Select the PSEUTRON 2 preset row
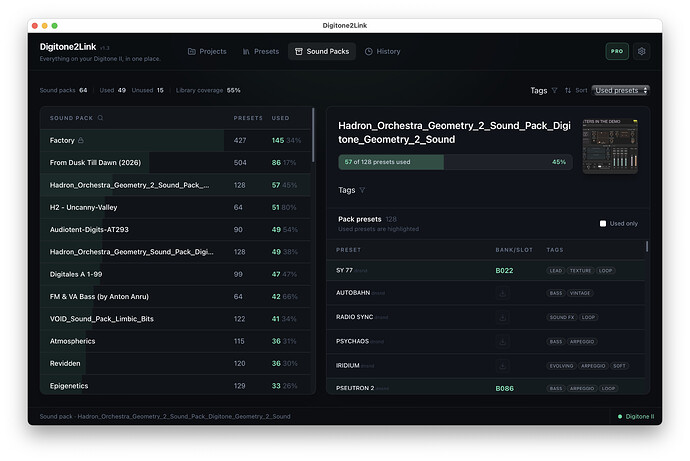Viewport: 690px width, 461px height. 486,387
